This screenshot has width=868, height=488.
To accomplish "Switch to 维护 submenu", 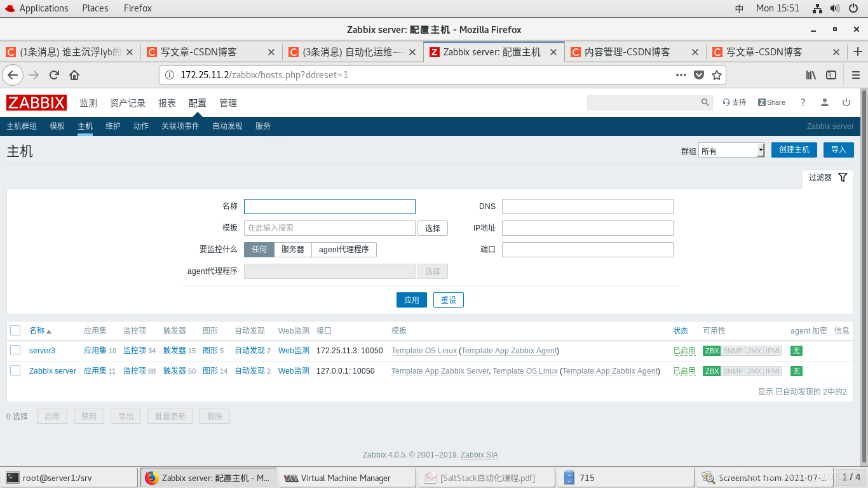I will coord(113,126).
